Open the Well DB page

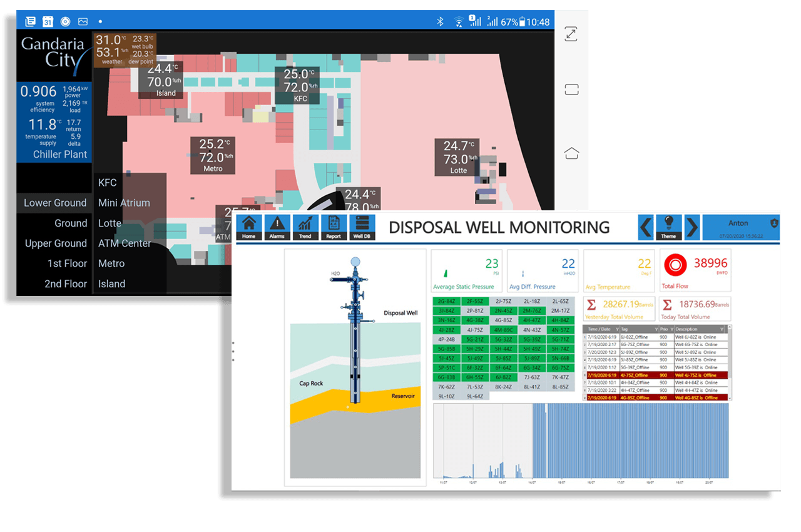pyautogui.click(x=362, y=227)
